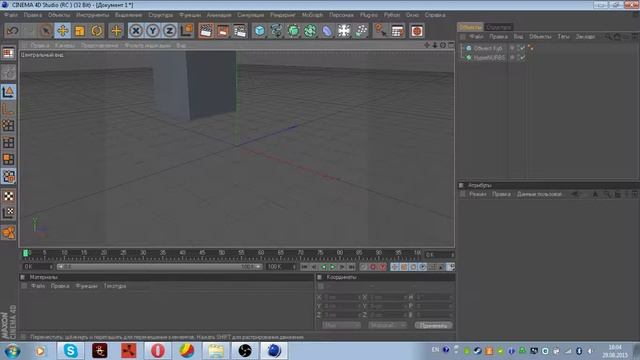The image size is (640, 360).
Task: Activate the Scale tool
Action: (80, 31)
